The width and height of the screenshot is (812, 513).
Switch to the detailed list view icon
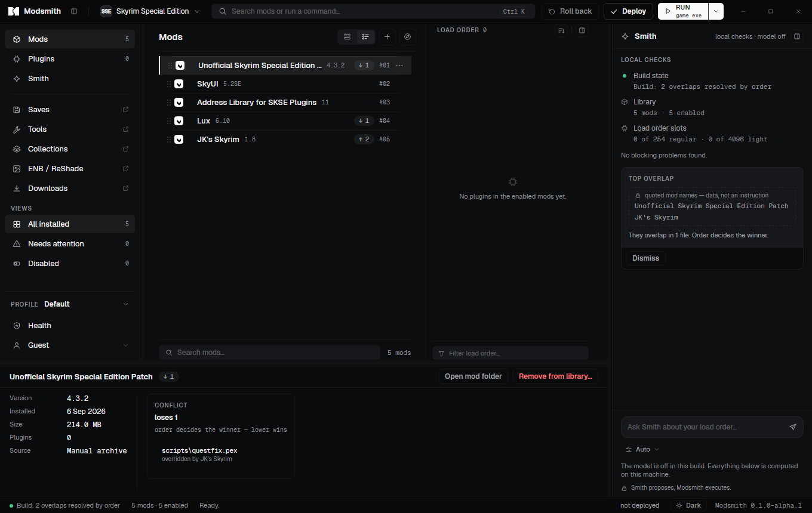click(365, 37)
